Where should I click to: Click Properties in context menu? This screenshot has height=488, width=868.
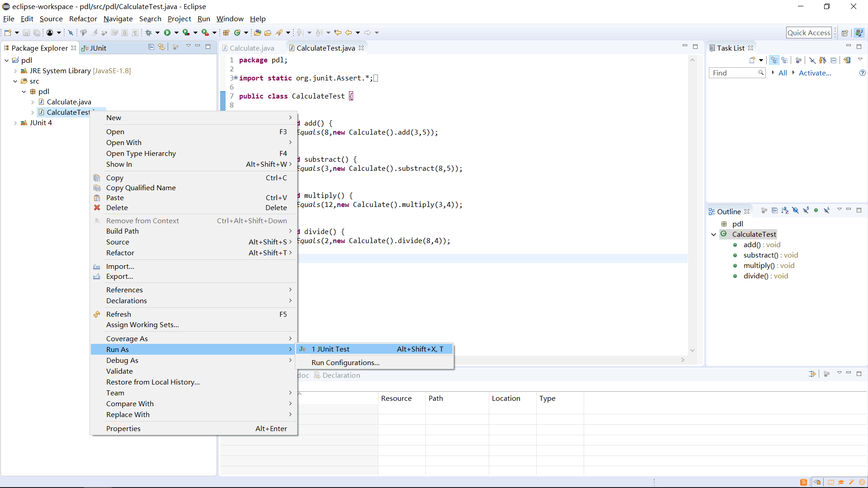pos(194,429)
